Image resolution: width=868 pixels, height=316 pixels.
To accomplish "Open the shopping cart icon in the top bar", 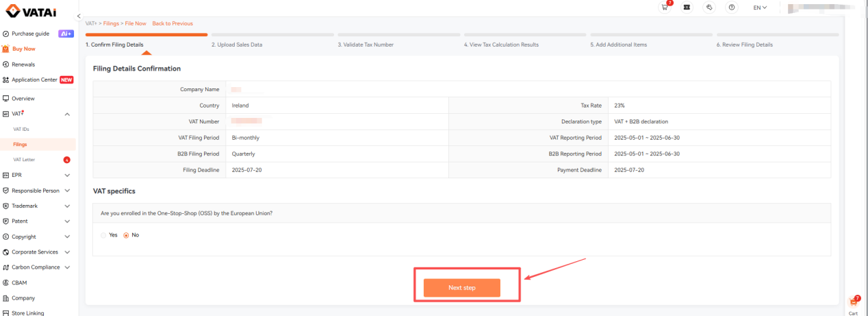I will pos(665,7).
